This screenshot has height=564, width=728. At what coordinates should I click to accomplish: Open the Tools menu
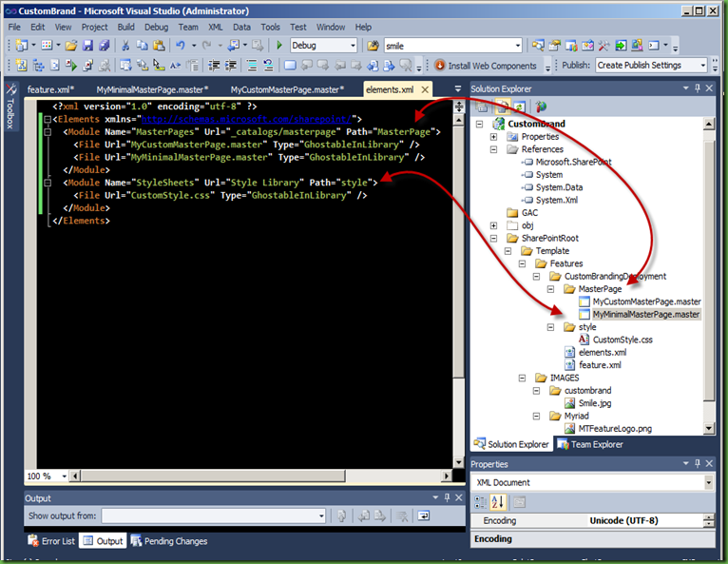pyautogui.click(x=270, y=27)
